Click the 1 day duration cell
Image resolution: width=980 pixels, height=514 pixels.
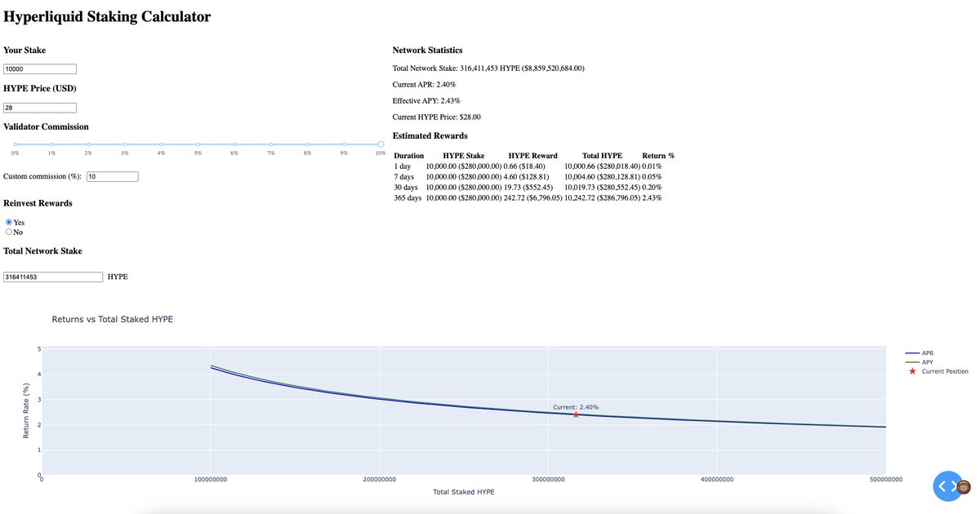[x=403, y=166]
